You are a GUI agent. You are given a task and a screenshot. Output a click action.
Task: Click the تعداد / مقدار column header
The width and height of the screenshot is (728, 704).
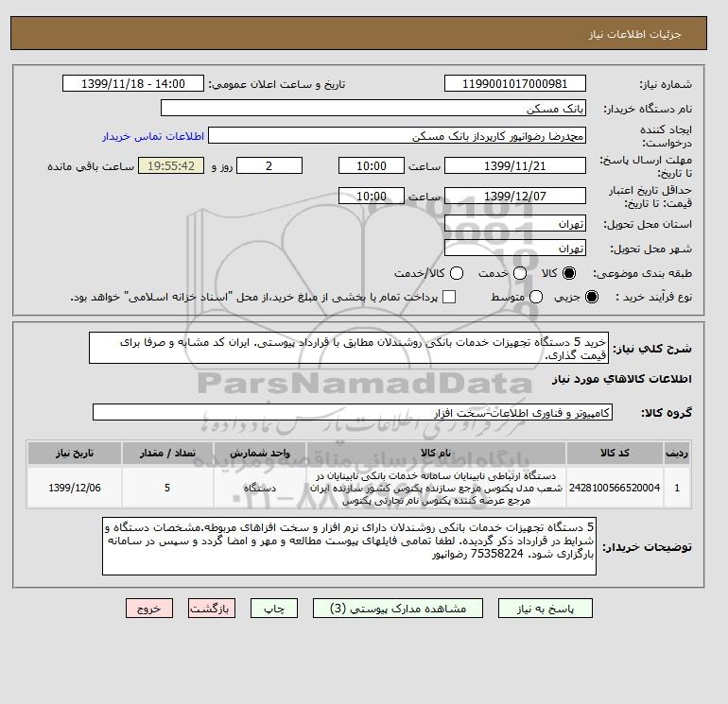click(167, 453)
